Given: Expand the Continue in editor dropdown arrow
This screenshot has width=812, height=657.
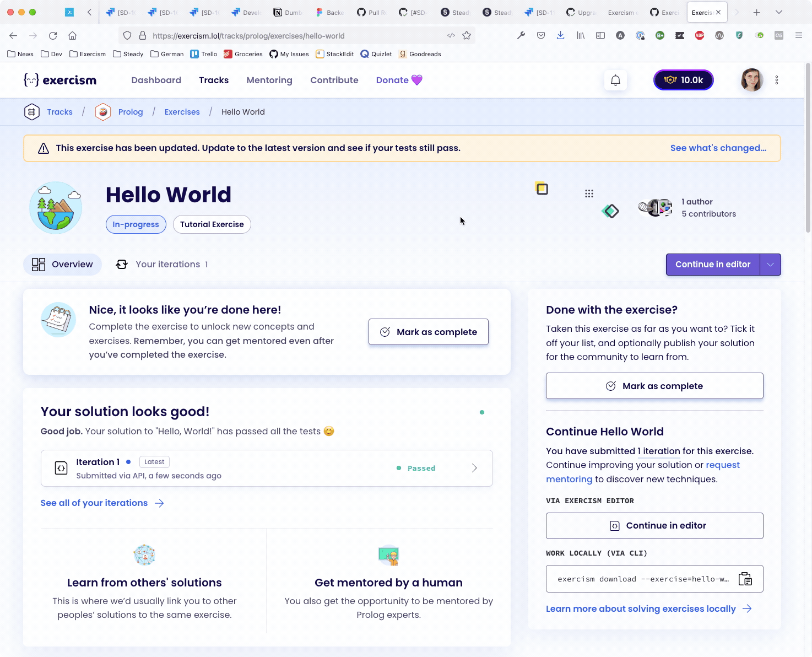Looking at the screenshot, I should [x=771, y=265].
